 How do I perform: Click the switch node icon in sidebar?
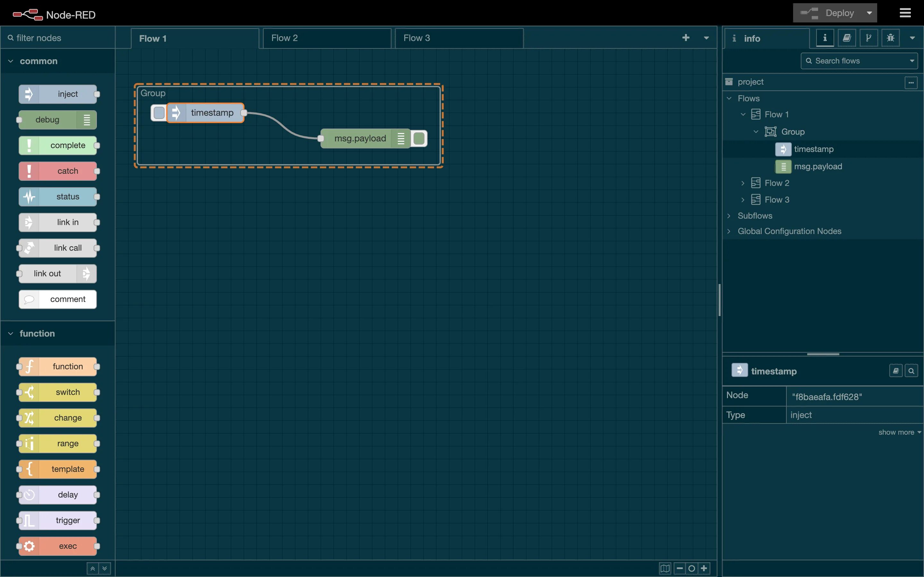(29, 391)
